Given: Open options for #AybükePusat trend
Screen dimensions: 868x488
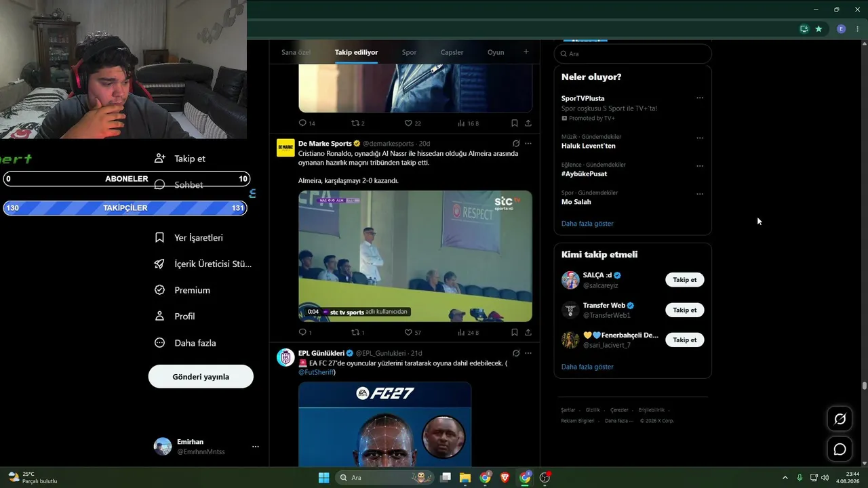Looking at the screenshot, I should pyautogui.click(x=700, y=166).
